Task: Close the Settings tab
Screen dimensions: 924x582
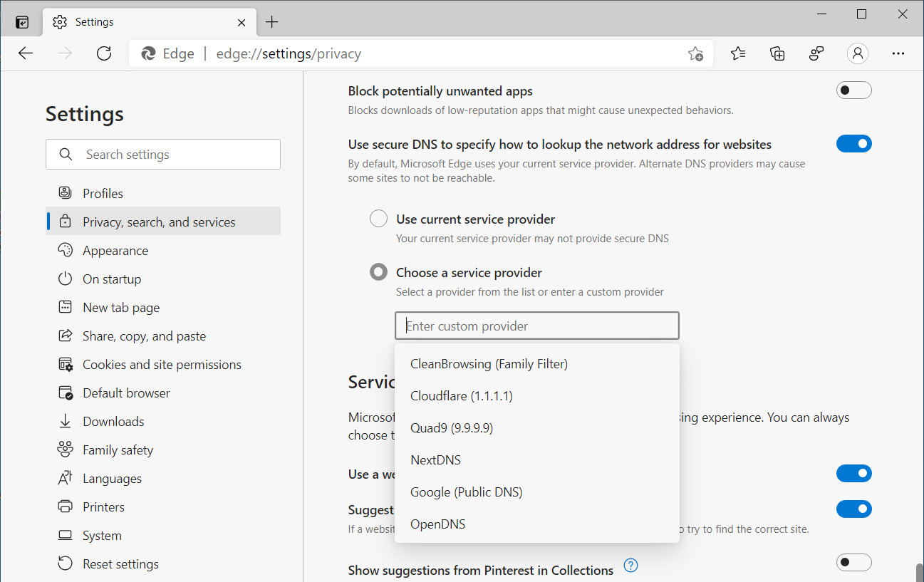Action: (x=242, y=22)
